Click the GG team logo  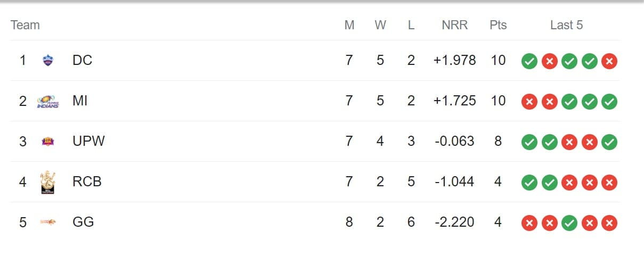48,222
